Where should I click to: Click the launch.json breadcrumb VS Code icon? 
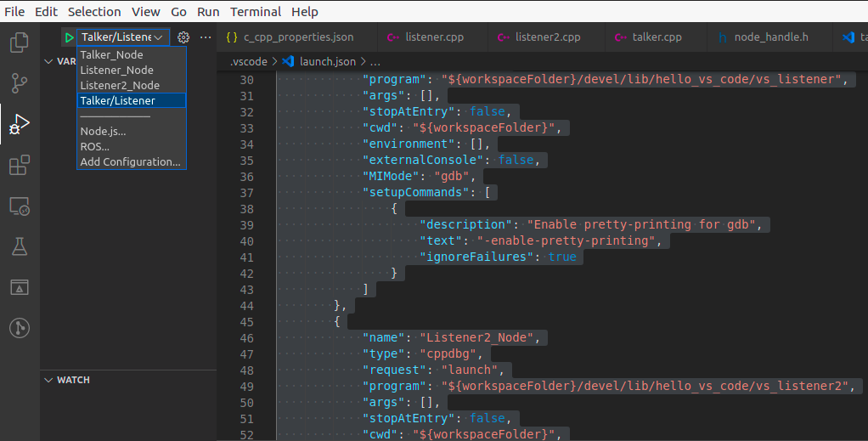pyautogui.click(x=288, y=61)
